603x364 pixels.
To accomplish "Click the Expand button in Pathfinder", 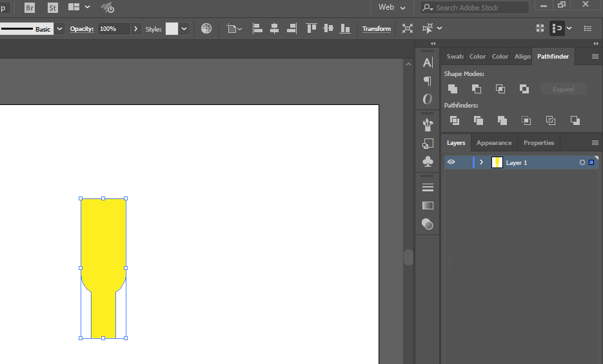I will click(563, 89).
